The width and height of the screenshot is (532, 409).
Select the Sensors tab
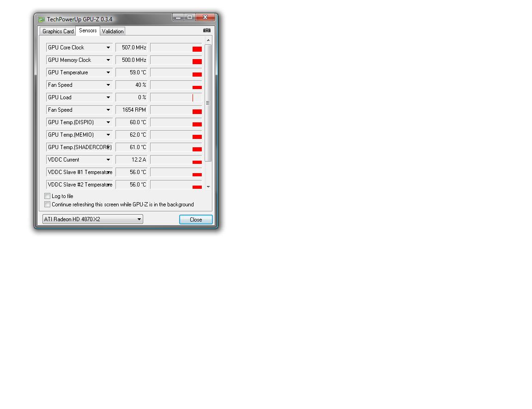[x=88, y=30]
